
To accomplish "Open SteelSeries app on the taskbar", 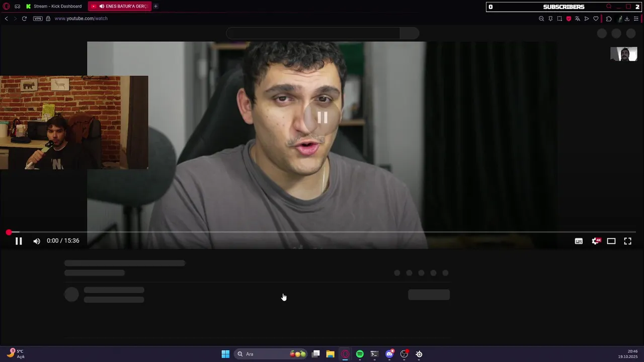I will [x=419, y=354].
